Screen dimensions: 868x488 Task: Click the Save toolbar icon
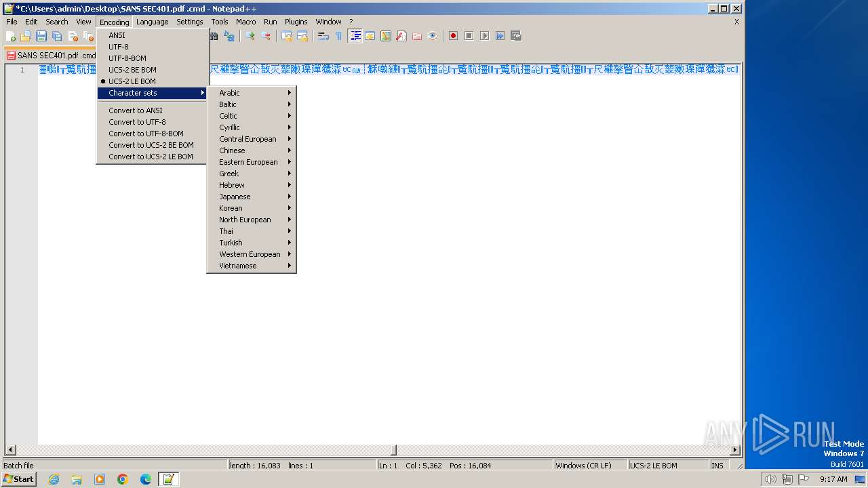[x=41, y=36]
